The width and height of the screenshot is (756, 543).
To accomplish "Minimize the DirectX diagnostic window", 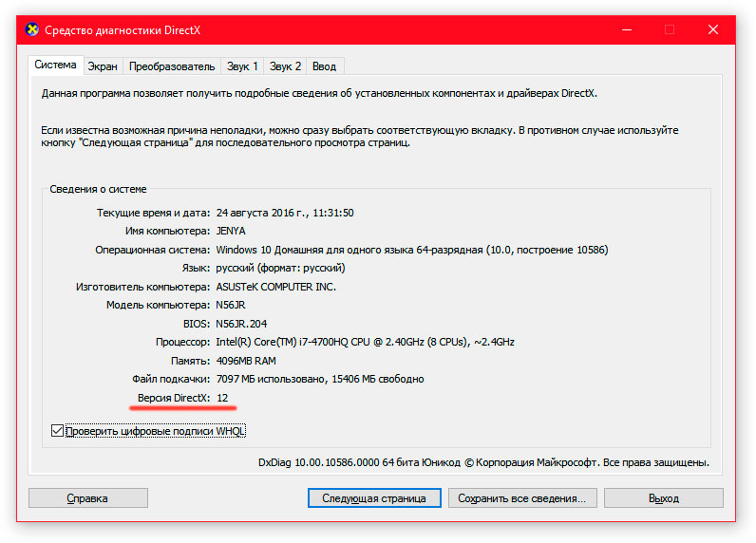I will tap(627, 29).
